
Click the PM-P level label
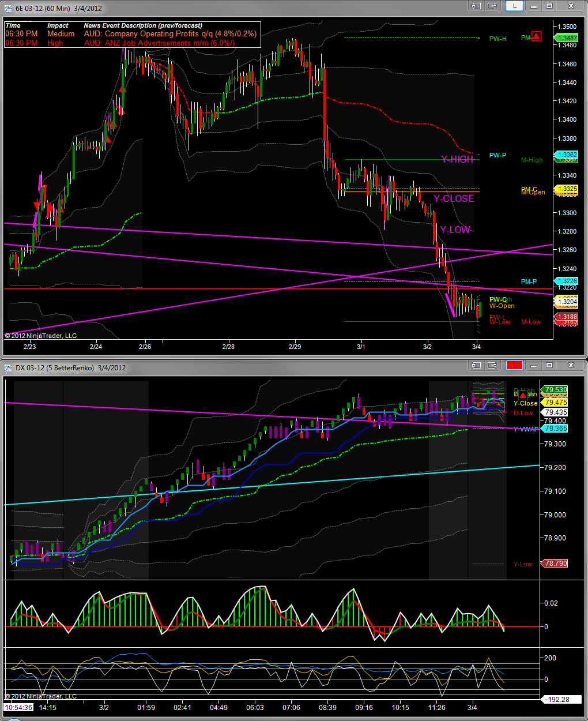pyautogui.click(x=529, y=282)
